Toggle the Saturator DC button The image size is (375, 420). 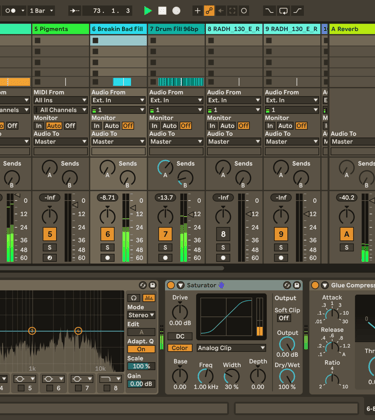point(180,336)
